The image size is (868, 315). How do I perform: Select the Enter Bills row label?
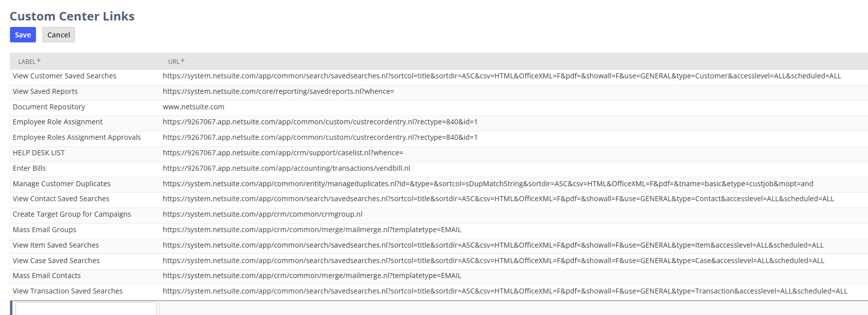[29, 169]
